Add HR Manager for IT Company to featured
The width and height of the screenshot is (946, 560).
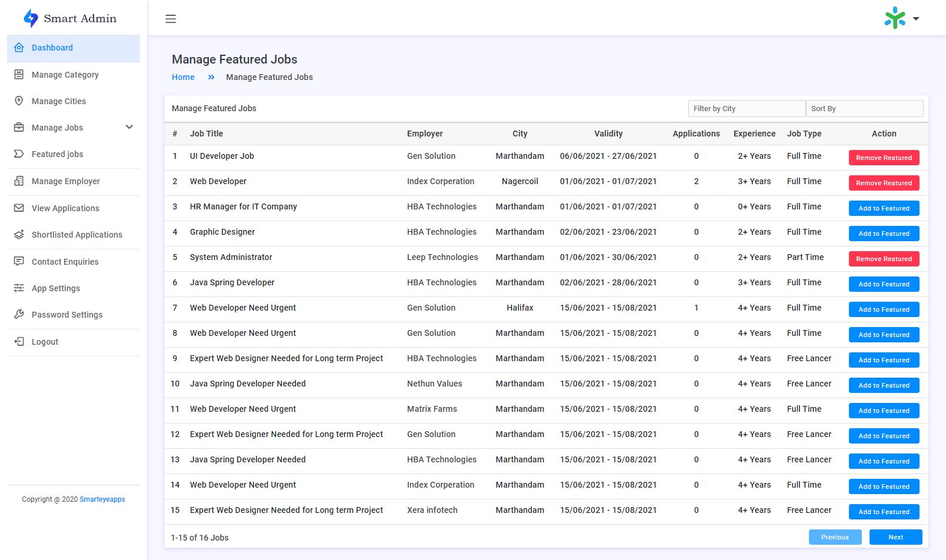(884, 208)
